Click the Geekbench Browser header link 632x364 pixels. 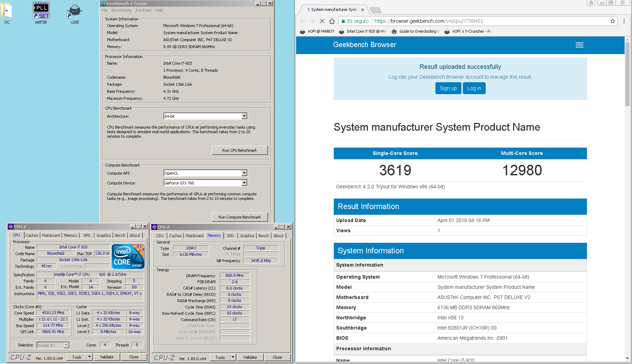coord(365,45)
